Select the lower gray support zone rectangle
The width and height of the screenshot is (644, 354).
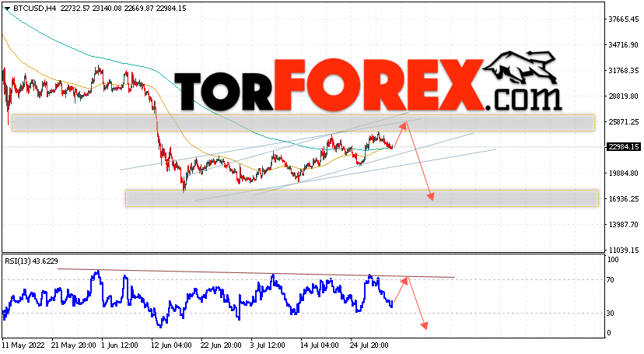tap(362, 198)
